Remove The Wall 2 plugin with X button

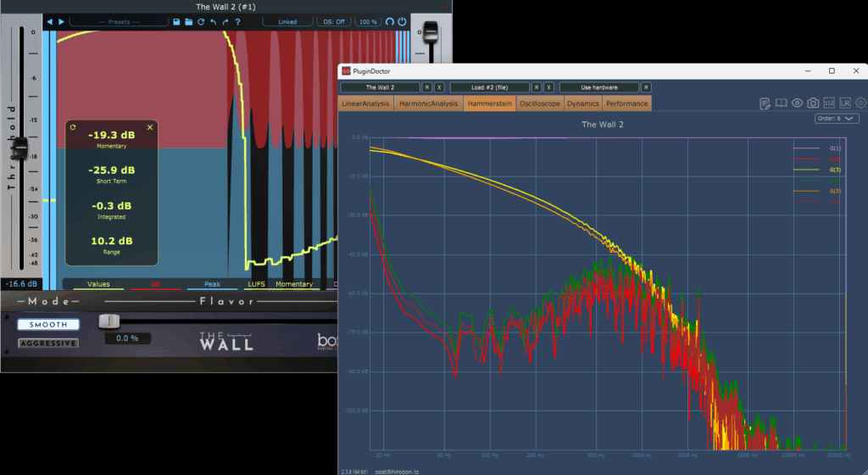(x=439, y=87)
